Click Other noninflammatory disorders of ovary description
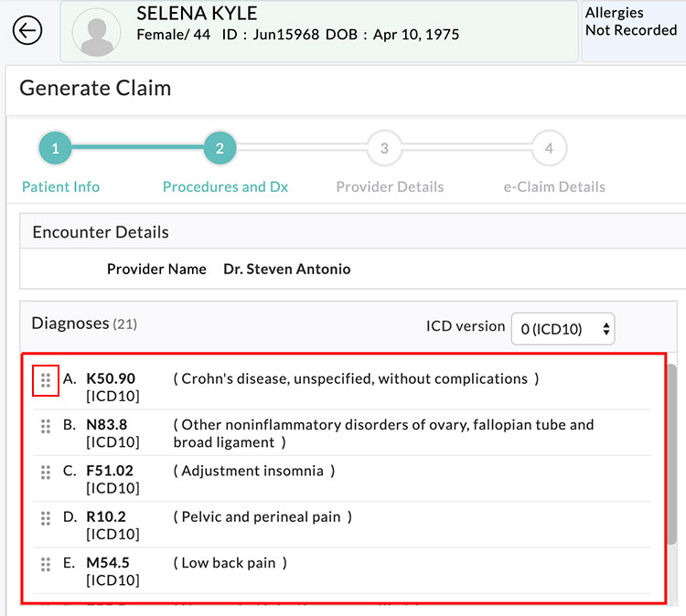The width and height of the screenshot is (686, 616). tap(383, 433)
